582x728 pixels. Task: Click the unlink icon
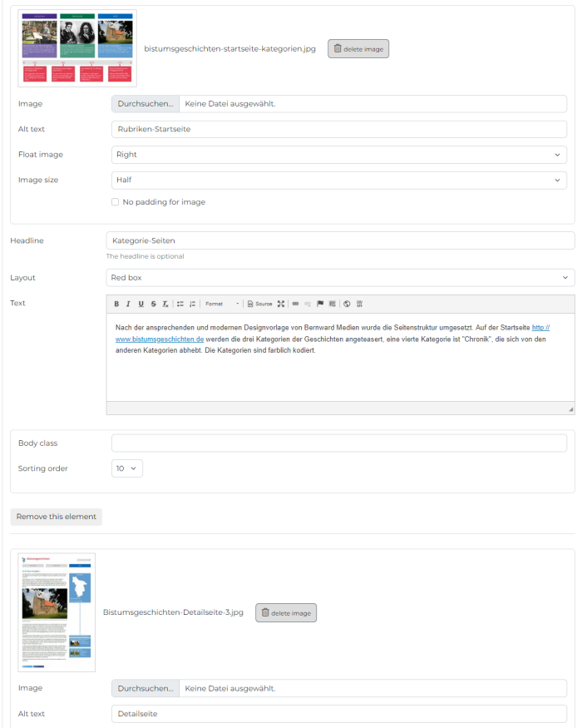(x=308, y=304)
